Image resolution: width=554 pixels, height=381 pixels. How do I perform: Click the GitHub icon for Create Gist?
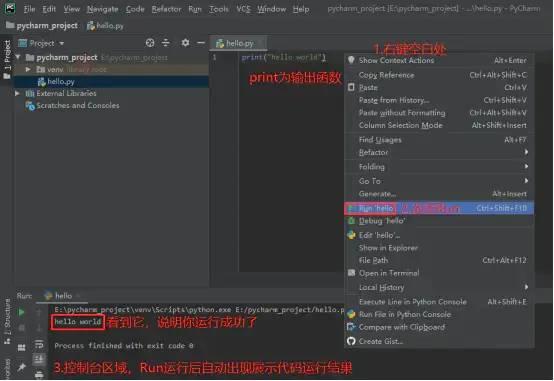[351, 341]
